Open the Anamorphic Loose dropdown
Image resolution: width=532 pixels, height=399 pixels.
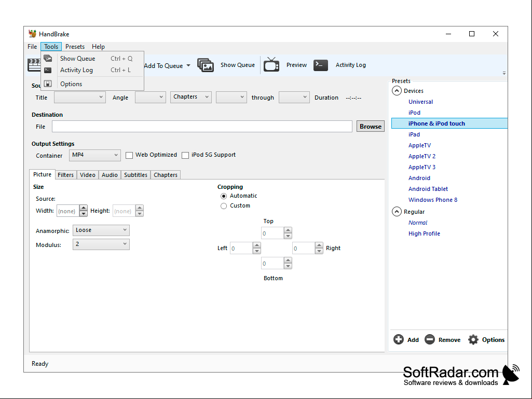(101, 230)
